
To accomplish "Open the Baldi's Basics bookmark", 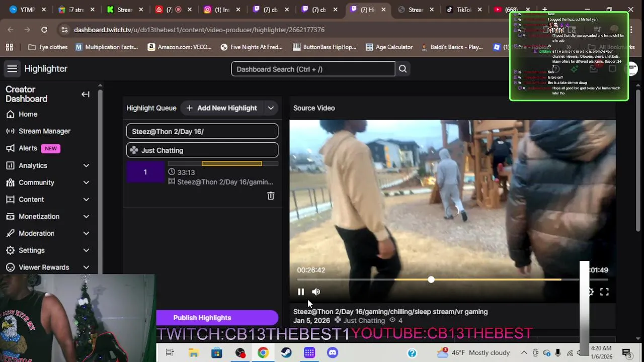I will click(452, 47).
